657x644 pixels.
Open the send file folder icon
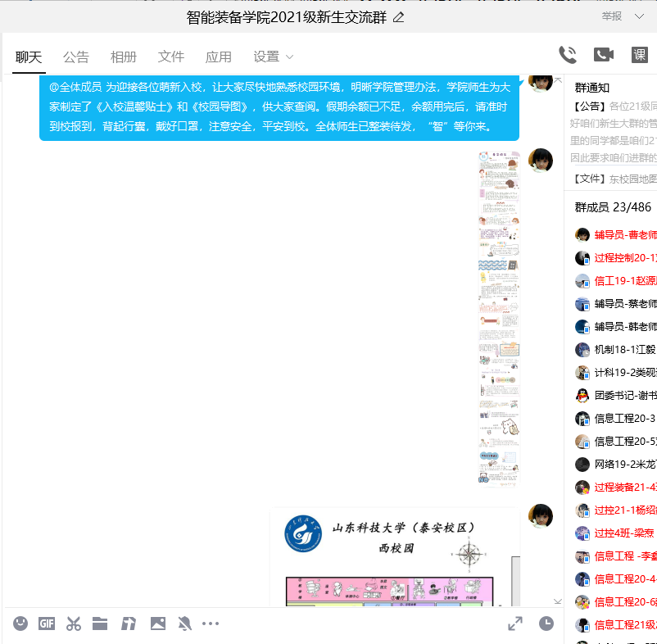click(100, 624)
